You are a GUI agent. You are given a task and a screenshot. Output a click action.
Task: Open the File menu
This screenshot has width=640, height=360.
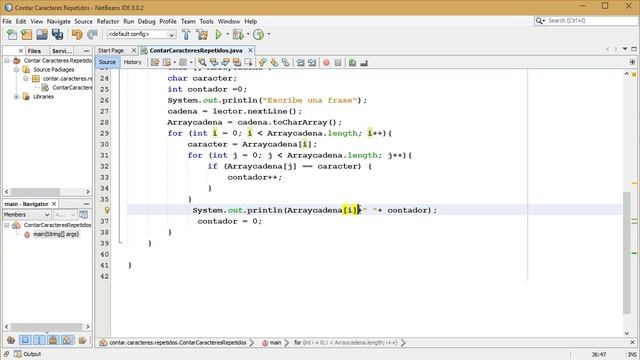click(7, 21)
